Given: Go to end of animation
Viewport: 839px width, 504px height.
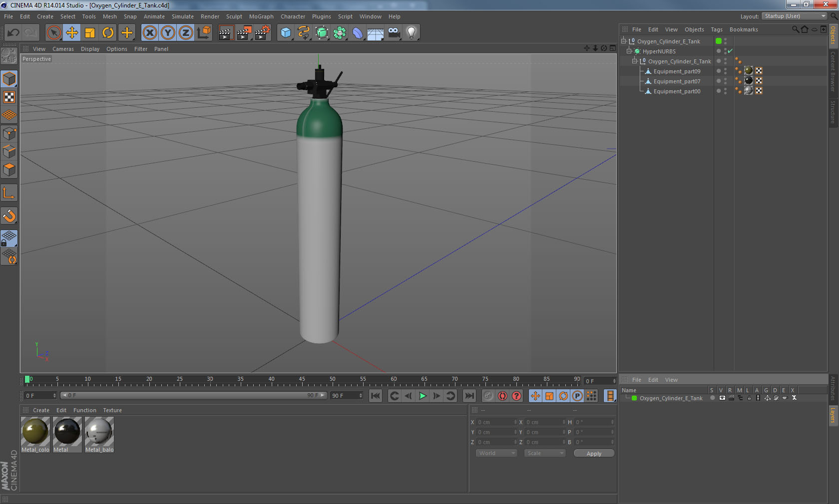Looking at the screenshot, I should point(469,396).
